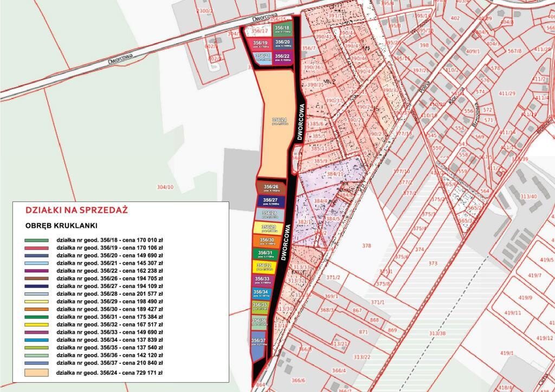
Task: Click the "OBRĘB KRUKLANKI" legend subtitle
Action: [x=61, y=225]
